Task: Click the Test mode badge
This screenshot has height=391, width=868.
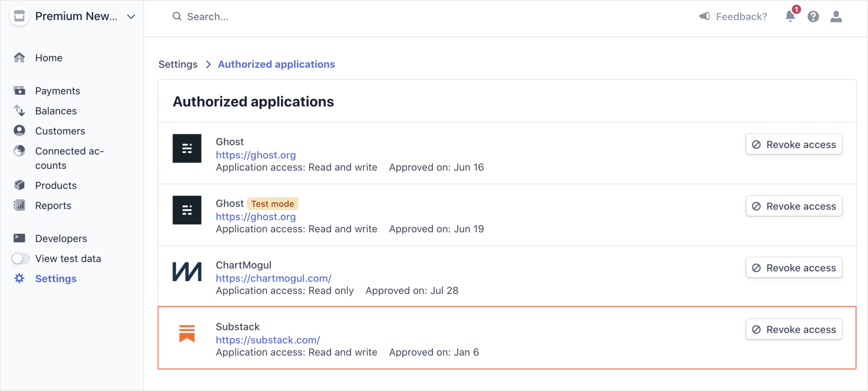Action: 273,204
